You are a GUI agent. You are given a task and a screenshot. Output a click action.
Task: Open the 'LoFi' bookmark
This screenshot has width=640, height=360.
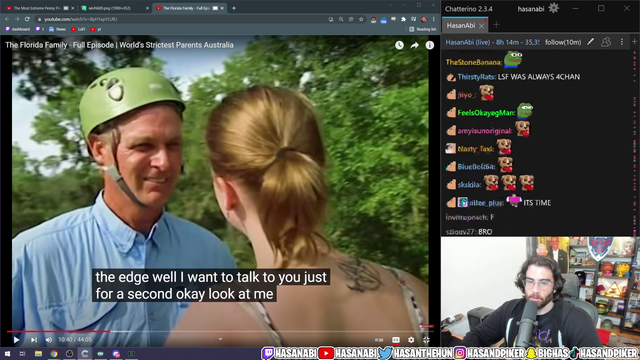(x=78, y=29)
